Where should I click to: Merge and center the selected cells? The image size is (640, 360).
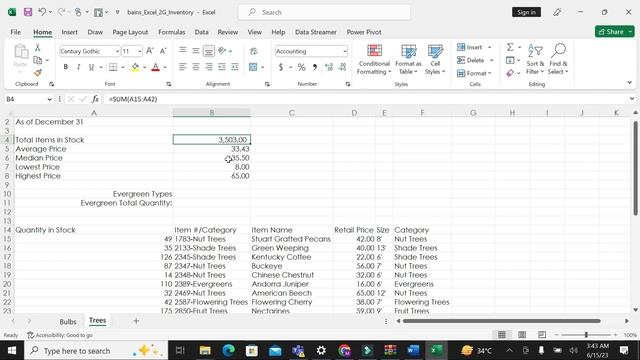pos(253,67)
